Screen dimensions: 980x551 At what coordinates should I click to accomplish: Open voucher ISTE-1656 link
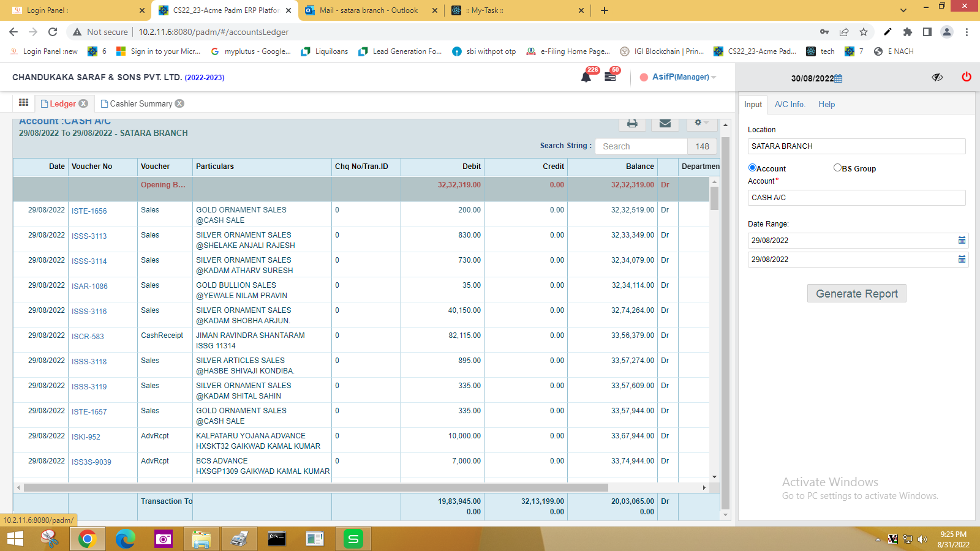pos(89,211)
